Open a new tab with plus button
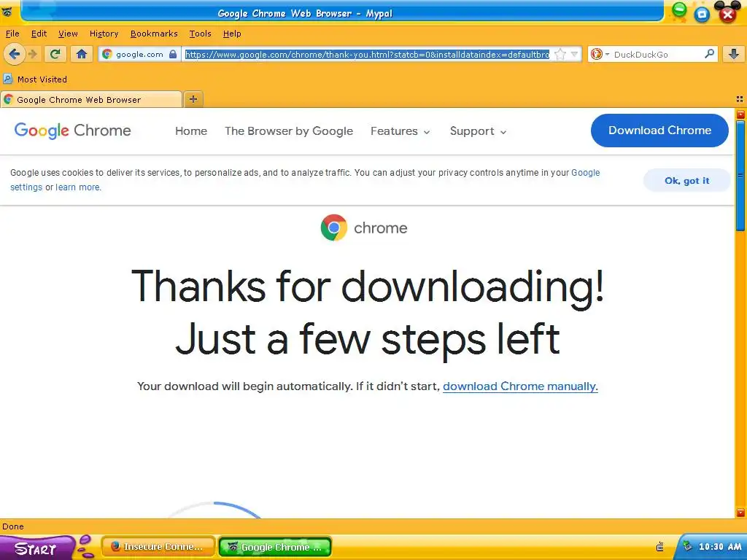The width and height of the screenshot is (747, 560). (x=193, y=99)
